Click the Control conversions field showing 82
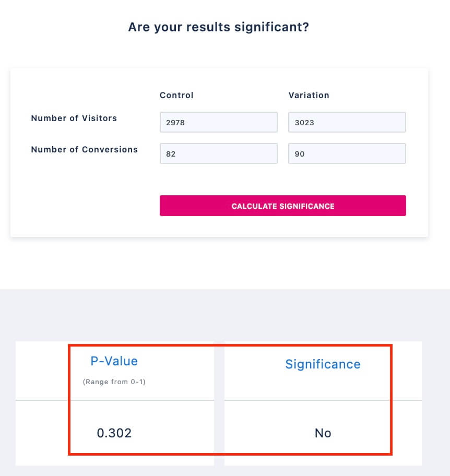Viewport: 450px width, 476px height. (219, 153)
